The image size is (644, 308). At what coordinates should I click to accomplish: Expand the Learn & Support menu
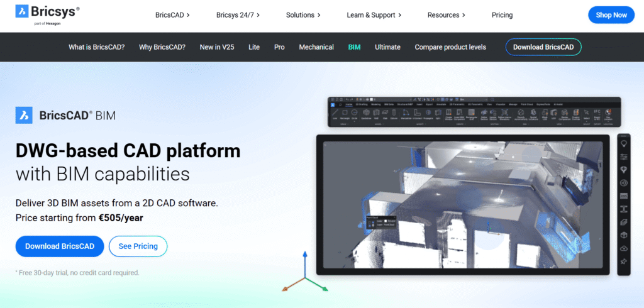pos(374,15)
